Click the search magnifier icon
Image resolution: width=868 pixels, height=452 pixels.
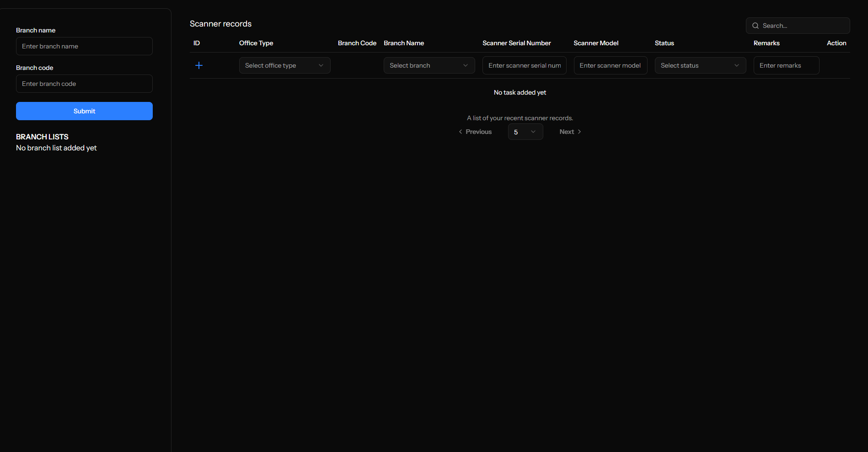click(x=755, y=26)
